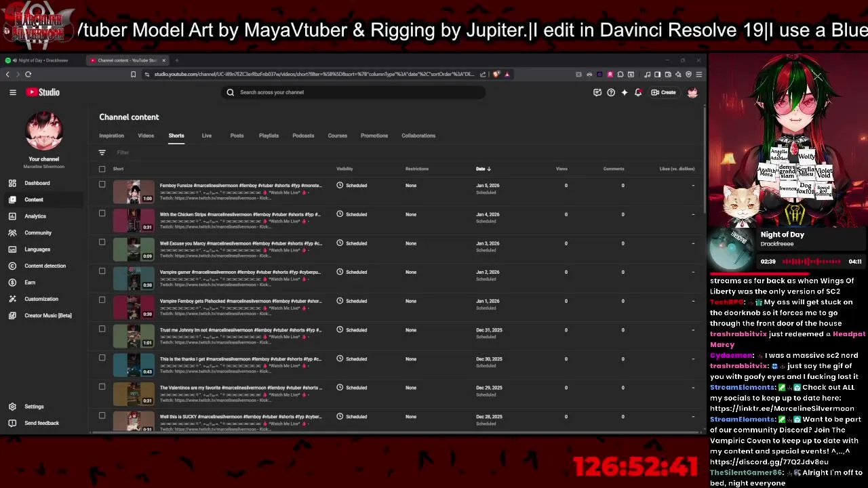The height and width of the screenshot is (488, 868).
Task: Open Content in sidebar
Action: (34, 199)
